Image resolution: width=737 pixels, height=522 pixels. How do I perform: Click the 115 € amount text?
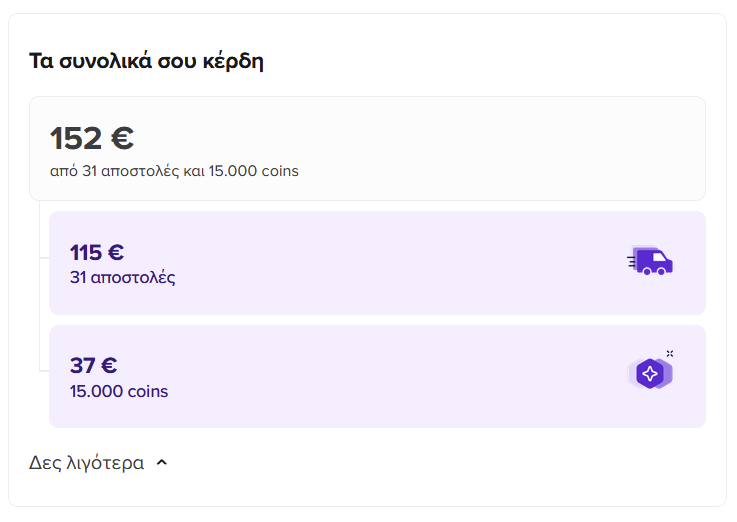coord(97,252)
